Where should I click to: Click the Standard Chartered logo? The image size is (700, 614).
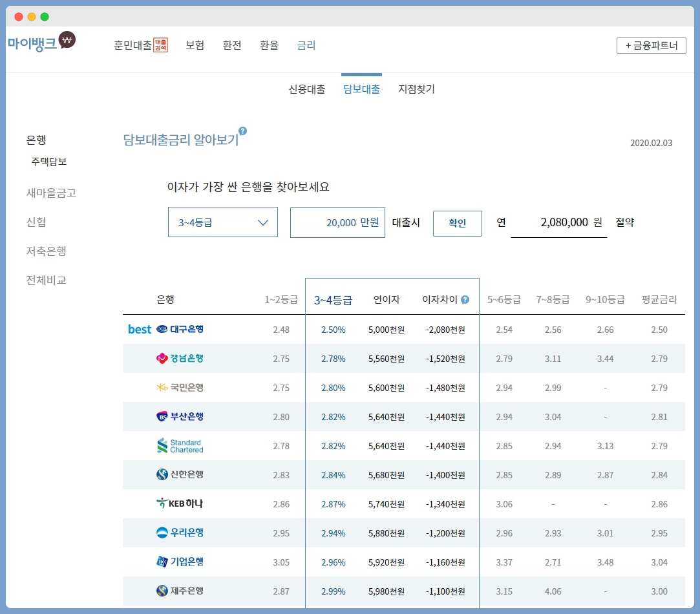coord(180,446)
